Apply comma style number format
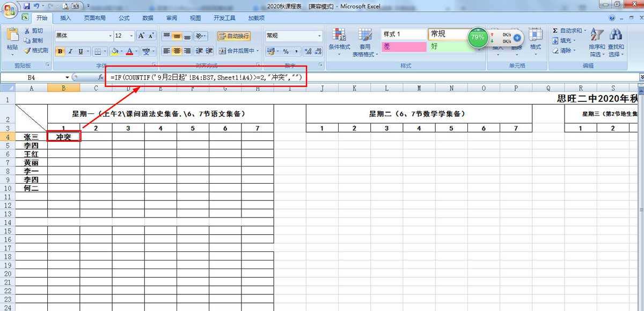 [296, 52]
